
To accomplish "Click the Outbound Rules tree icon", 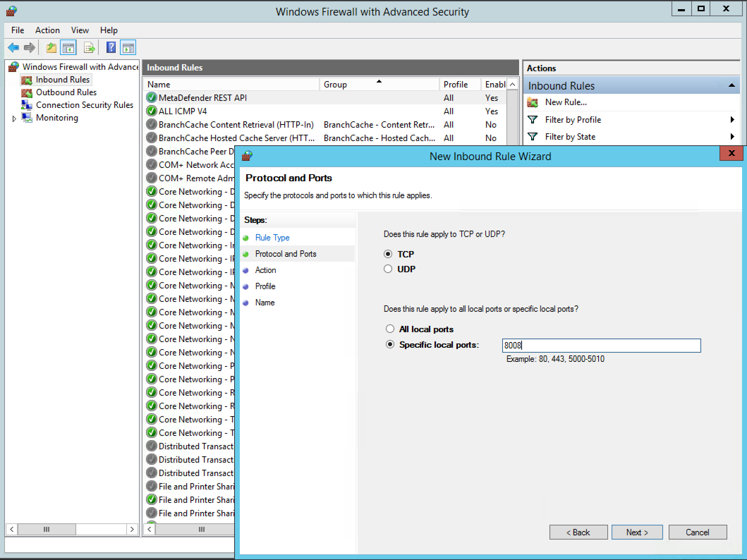I will [x=27, y=93].
